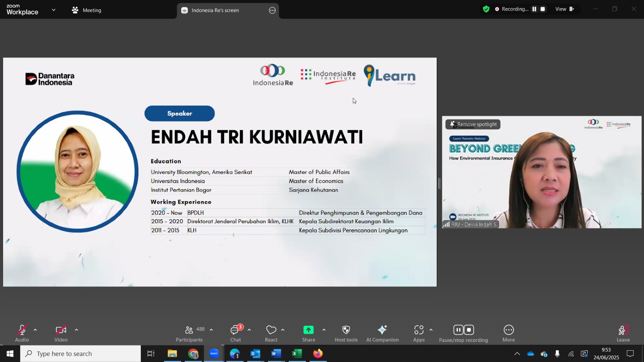The height and width of the screenshot is (362, 644).
Task: Click the encryption shield icon
Action: coord(486,9)
